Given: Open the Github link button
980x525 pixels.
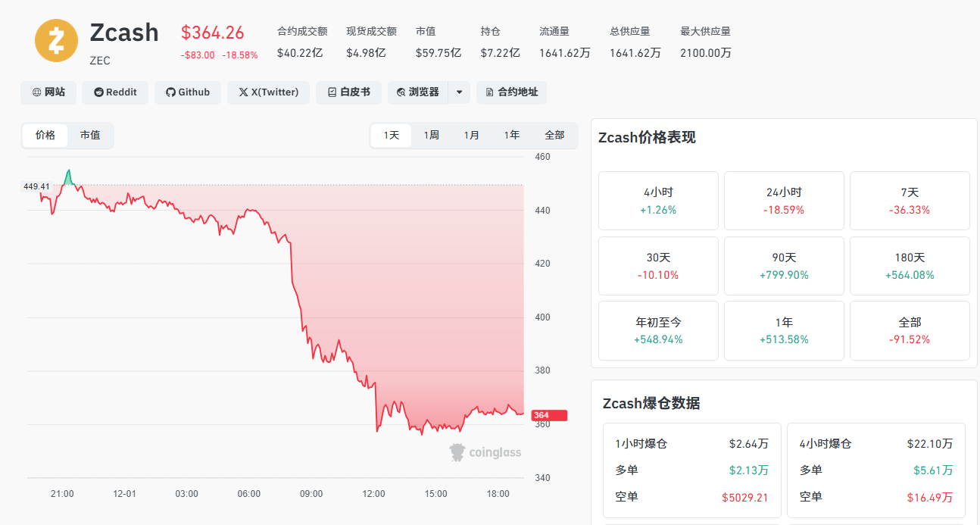Looking at the screenshot, I should tap(188, 92).
